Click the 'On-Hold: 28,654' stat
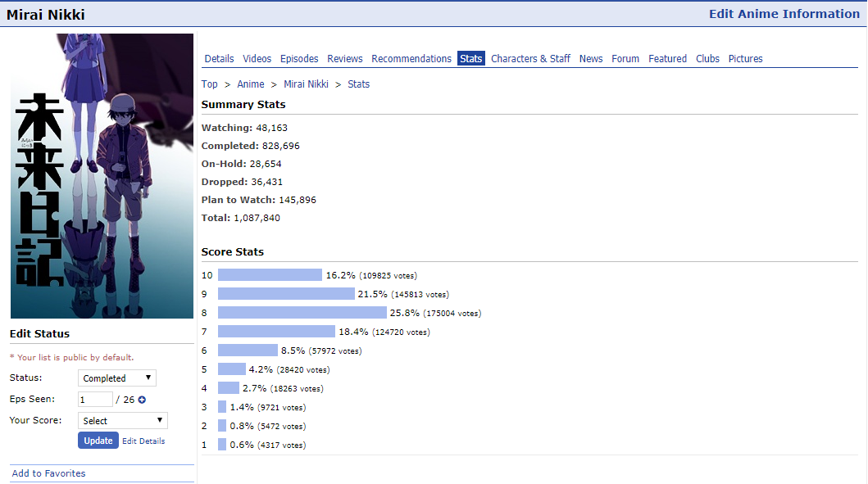This screenshot has height=484, width=868. tap(241, 164)
